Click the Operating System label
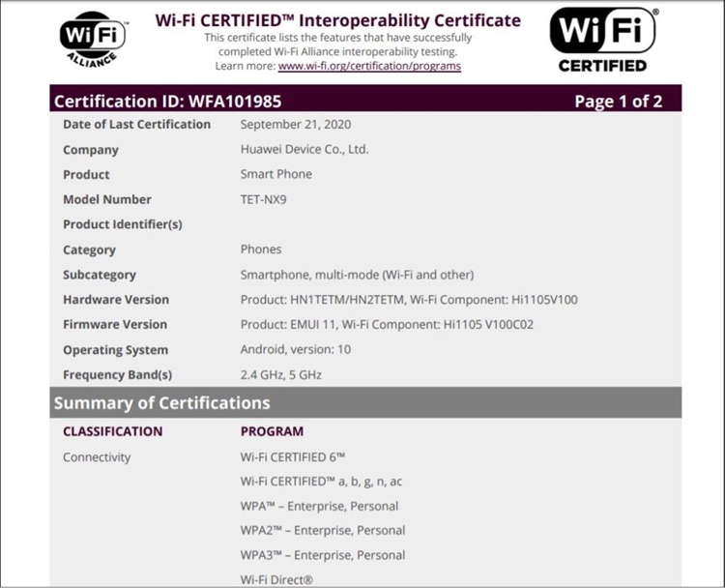 (116, 350)
